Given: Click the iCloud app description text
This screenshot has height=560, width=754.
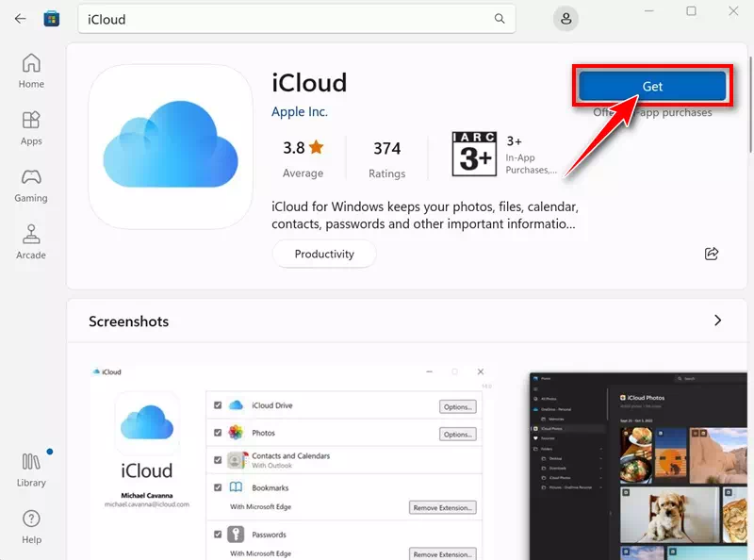Looking at the screenshot, I should pyautogui.click(x=425, y=215).
